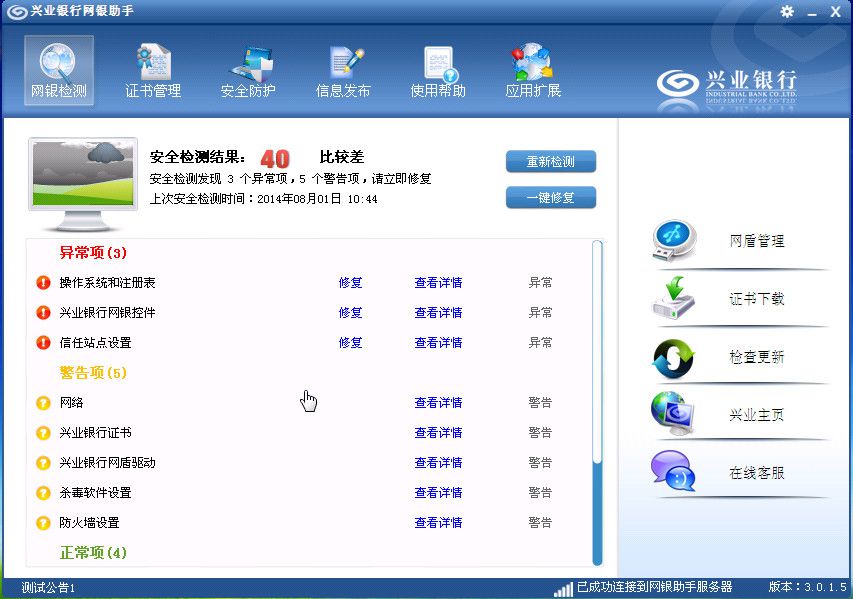Click the 杀毒软件设置 row label
Screen dimensions: 853x599
pyautogui.click(x=95, y=492)
